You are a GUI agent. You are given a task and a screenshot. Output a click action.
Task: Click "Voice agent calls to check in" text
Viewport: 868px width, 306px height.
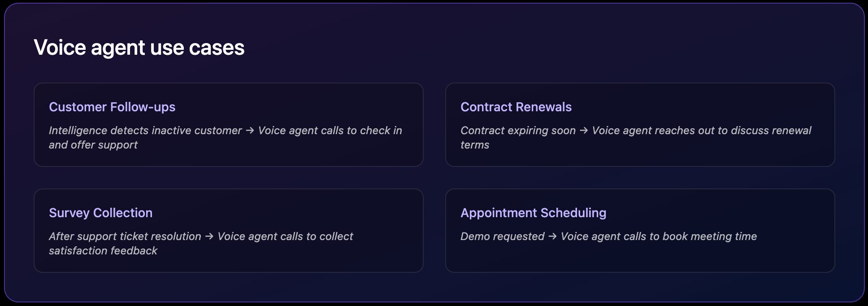(x=330, y=131)
